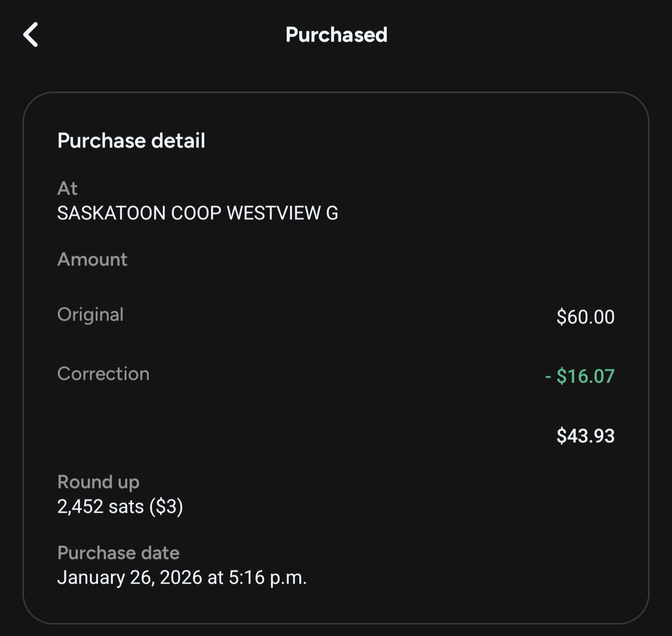Tap the Round up label

(x=98, y=482)
